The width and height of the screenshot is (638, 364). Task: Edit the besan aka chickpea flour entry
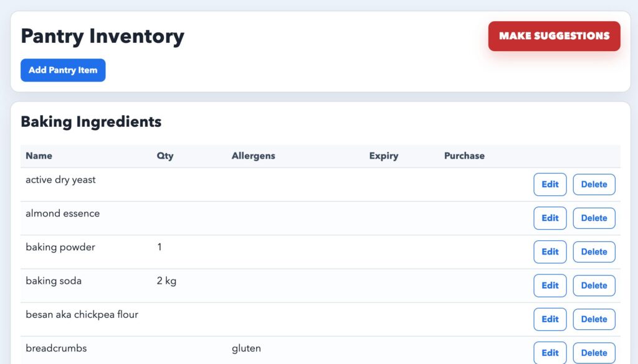pos(550,319)
